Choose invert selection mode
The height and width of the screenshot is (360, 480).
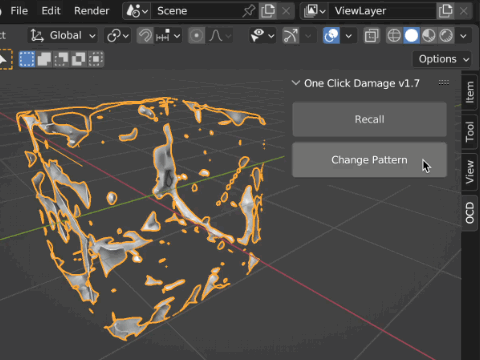pos(79,59)
